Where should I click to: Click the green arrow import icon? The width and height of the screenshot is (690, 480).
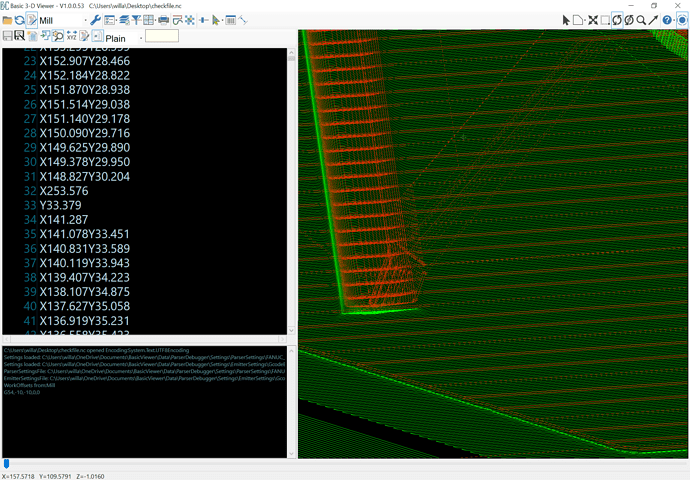45,36
